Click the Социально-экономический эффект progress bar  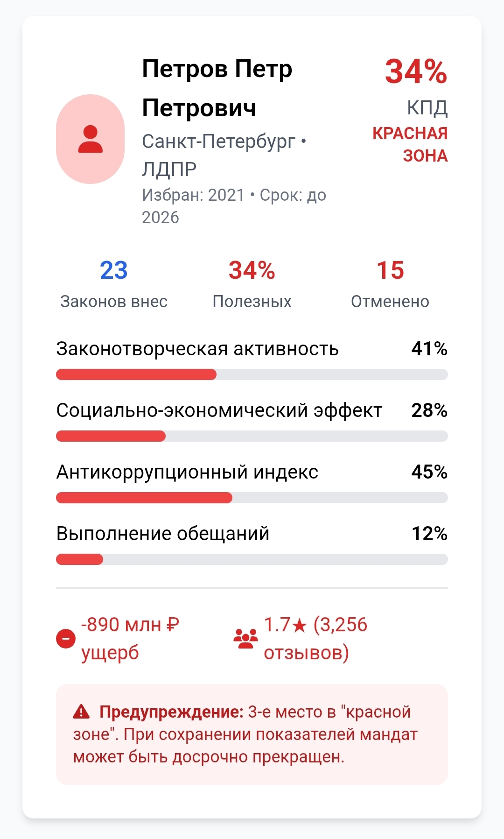tap(252, 436)
